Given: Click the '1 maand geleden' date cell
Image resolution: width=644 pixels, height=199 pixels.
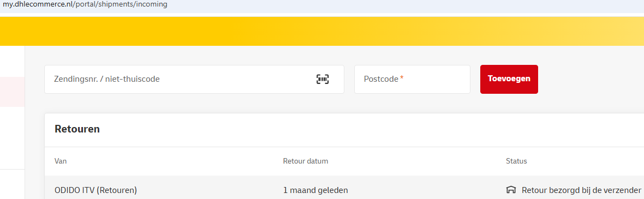Looking at the screenshot, I should pos(315,190).
